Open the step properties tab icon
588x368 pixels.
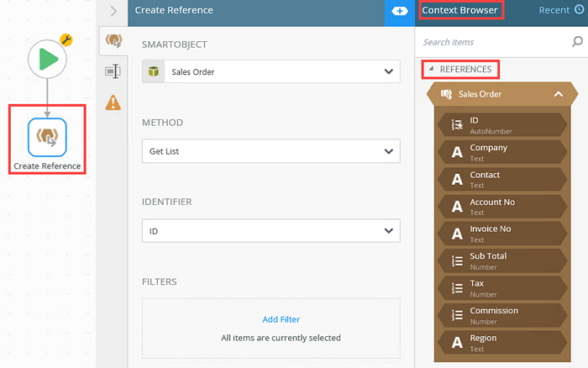coord(113,71)
